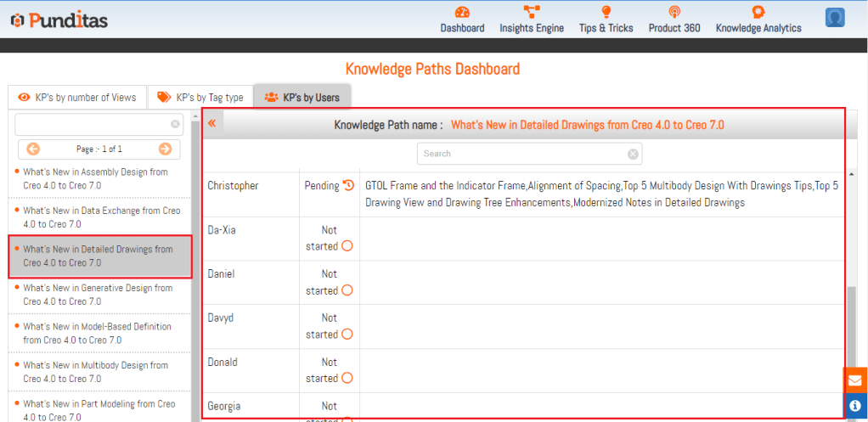Open Product 360 icon
The height and width of the screenshot is (422, 868).
(674, 12)
